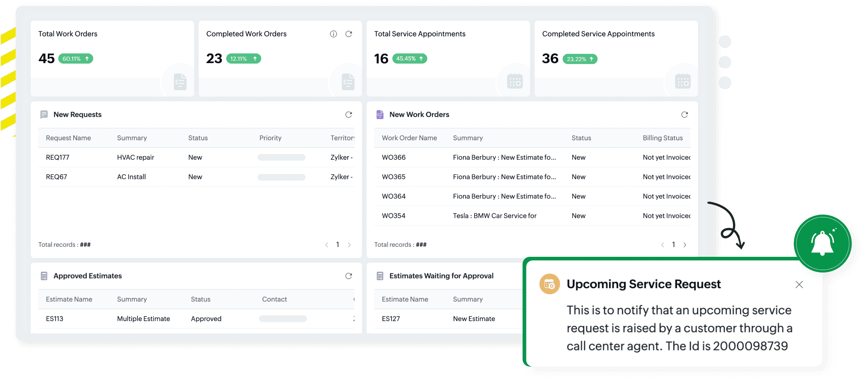Open info icon on Completed Work Orders
This screenshot has width=868, height=383.
point(333,34)
